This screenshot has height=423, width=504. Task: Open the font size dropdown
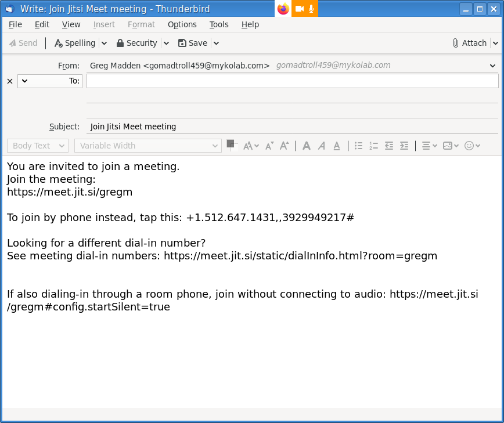click(251, 146)
